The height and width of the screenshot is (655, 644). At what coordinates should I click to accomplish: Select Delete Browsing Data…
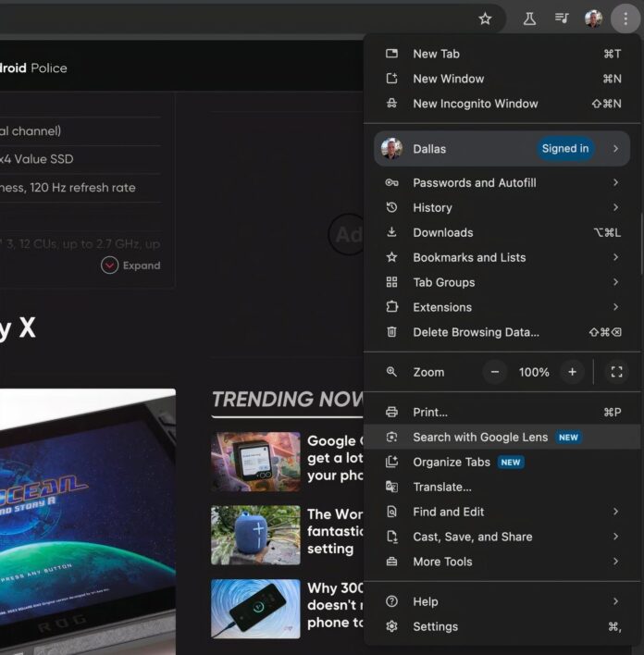tap(502, 332)
